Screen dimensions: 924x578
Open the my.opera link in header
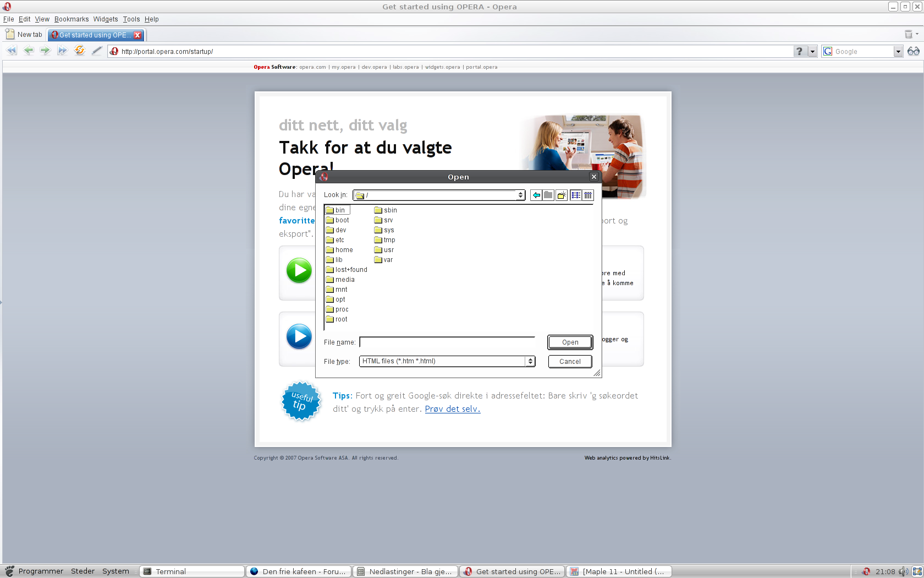tap(344, 67)
